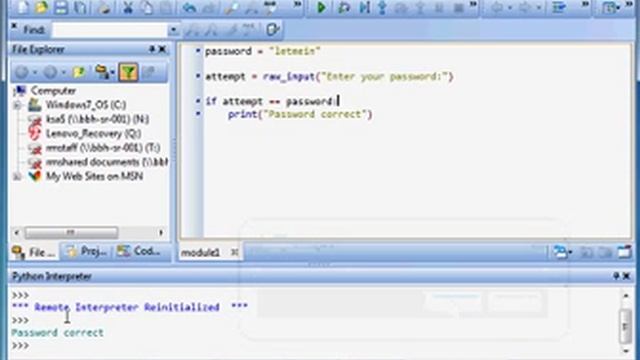Screen dimensions: 640x360
Task: Copy the selected code
Action: tap(147, 7)
